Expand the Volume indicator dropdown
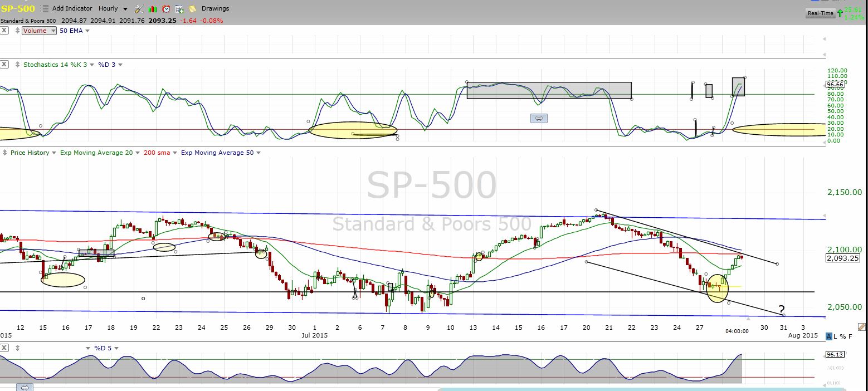This screenshot has width=868, height=391. [53, 31]
